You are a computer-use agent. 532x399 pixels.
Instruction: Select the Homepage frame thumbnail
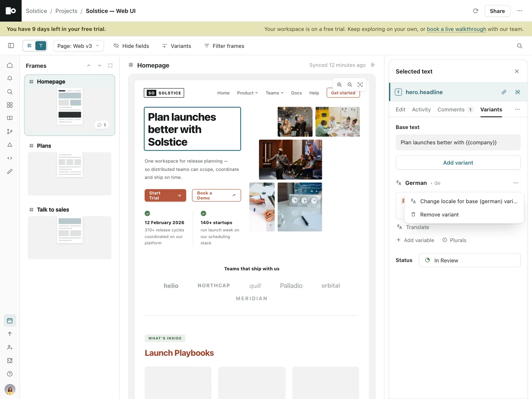(x=69, y=105)
